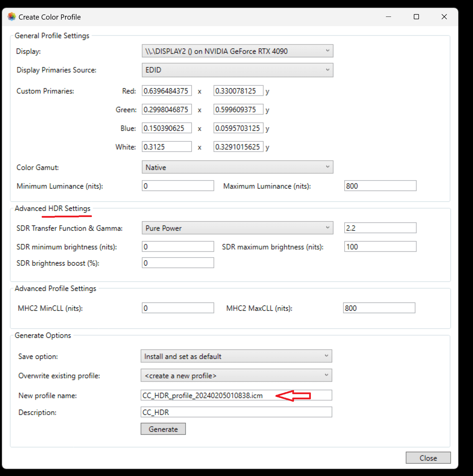Open Overwrite existing profile dropdown

pyautogui.click(x=236, y=376)
